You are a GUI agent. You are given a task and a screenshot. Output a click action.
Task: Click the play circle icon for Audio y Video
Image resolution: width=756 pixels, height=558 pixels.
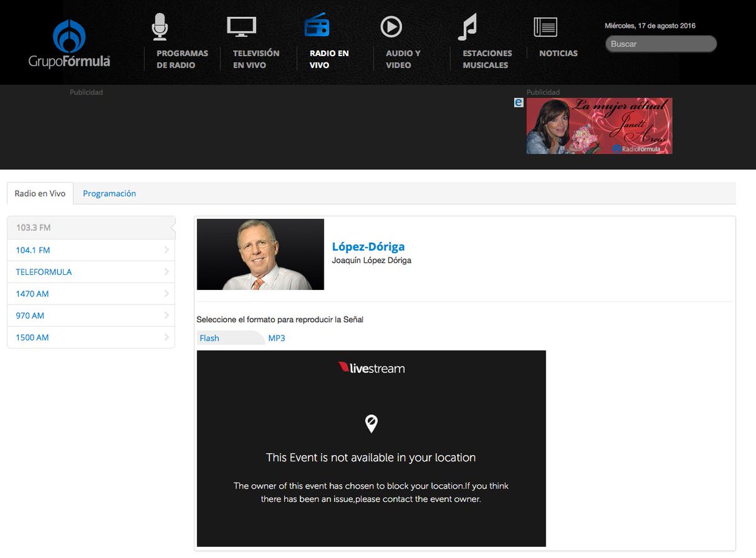tap(391, 27)
